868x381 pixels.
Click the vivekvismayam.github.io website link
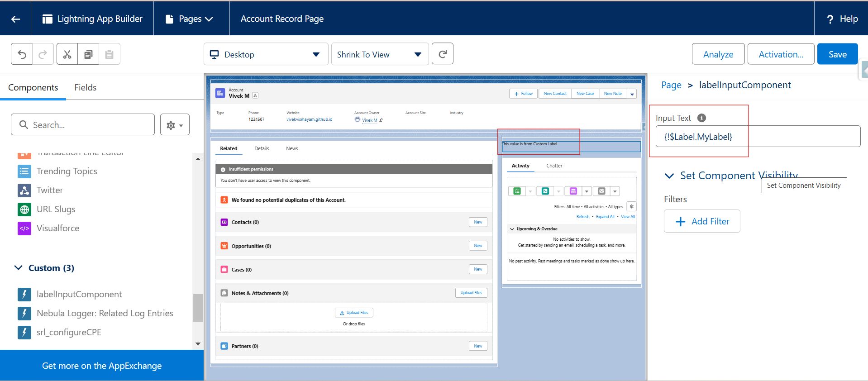309,119
